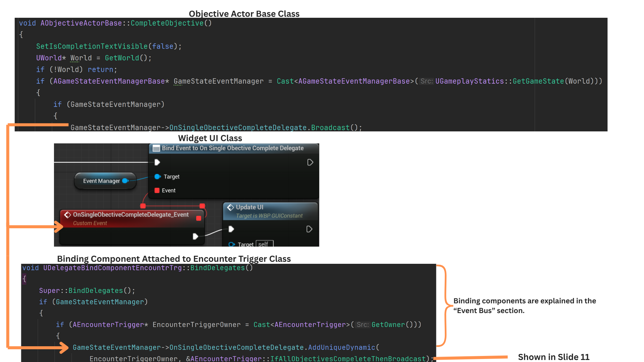Click the header icon of Bind Event node
Viewport: 644px width, 362px height.
coord(156,148)
